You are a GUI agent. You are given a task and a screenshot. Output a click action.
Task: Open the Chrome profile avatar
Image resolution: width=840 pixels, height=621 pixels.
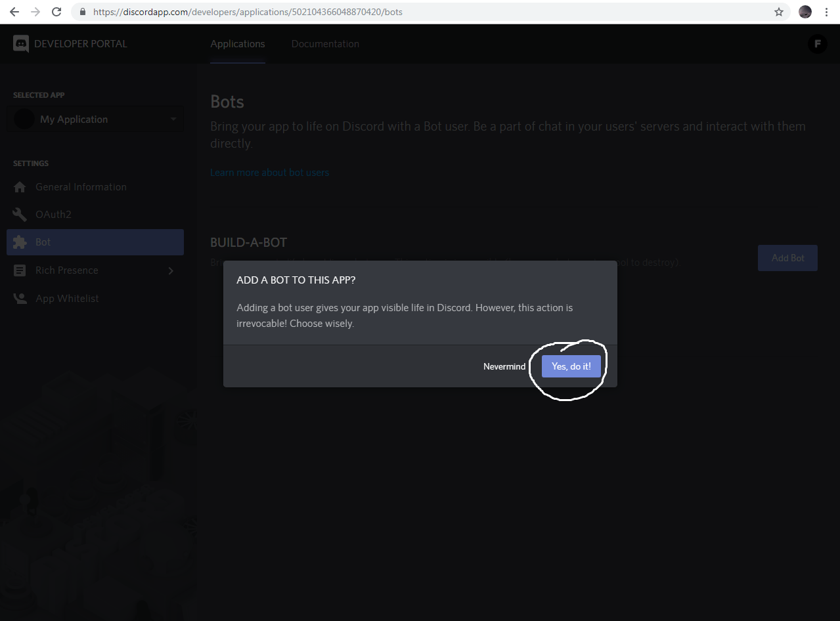pyautogui.click(x=805, y=12)
